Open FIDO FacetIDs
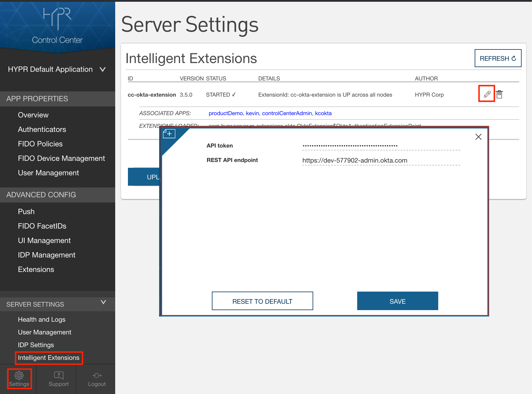Screen dimensions: 532x394 42,226
